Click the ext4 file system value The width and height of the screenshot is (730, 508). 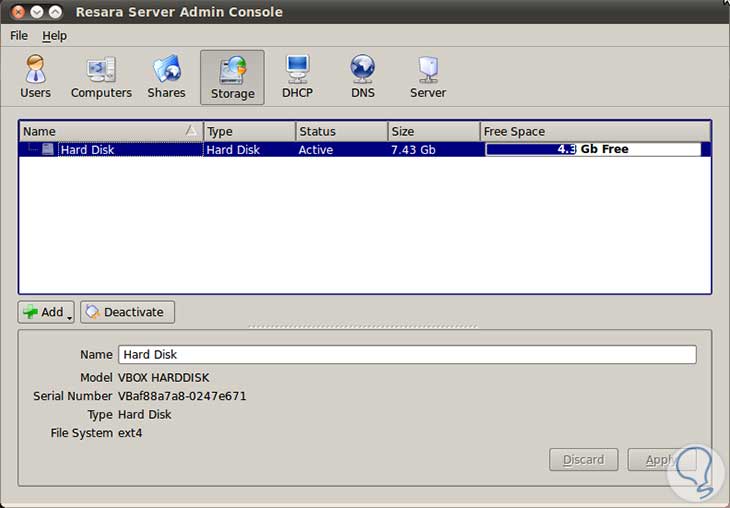[130, 433]
